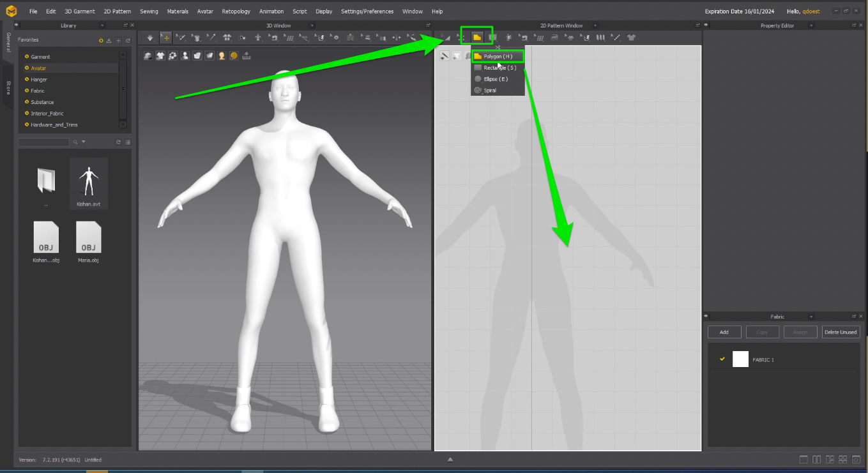Screen dimensions: 868x473
Task: Toggle the first display cube icon in 3D view
Action: click(x=148, y=56)
